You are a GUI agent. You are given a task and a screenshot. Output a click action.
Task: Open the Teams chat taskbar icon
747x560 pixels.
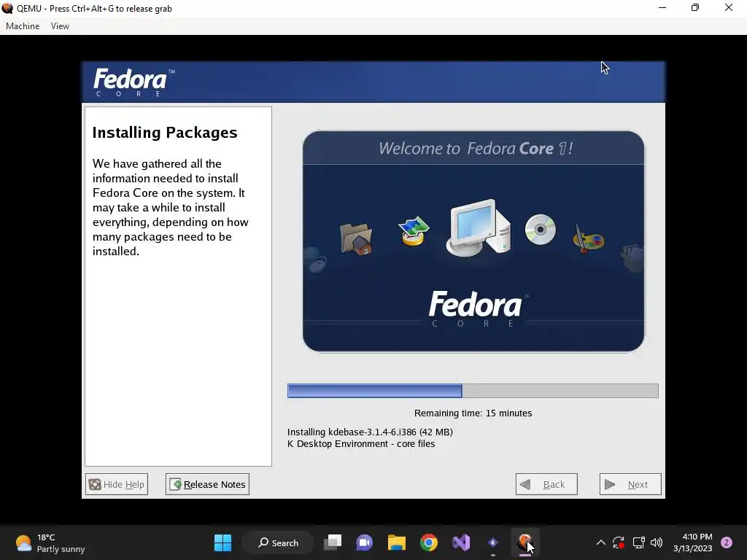tap(365, 542)
